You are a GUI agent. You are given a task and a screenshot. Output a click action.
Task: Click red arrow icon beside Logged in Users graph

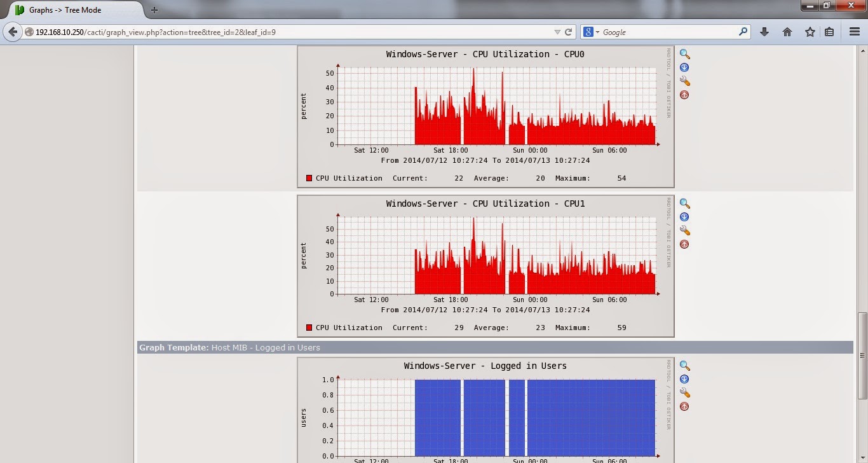[684, 406]
